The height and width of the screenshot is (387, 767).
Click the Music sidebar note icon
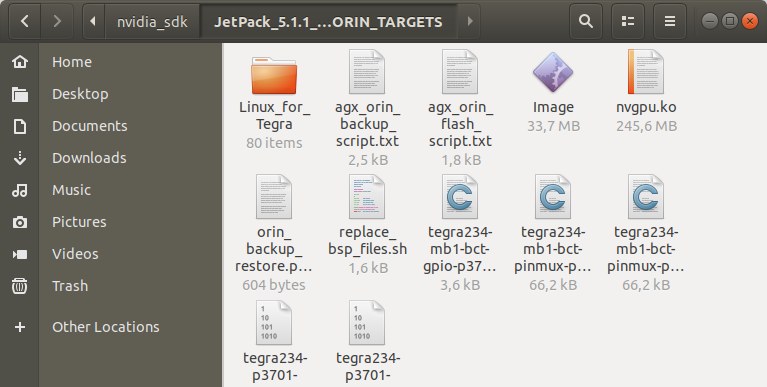tap(20, 190)
